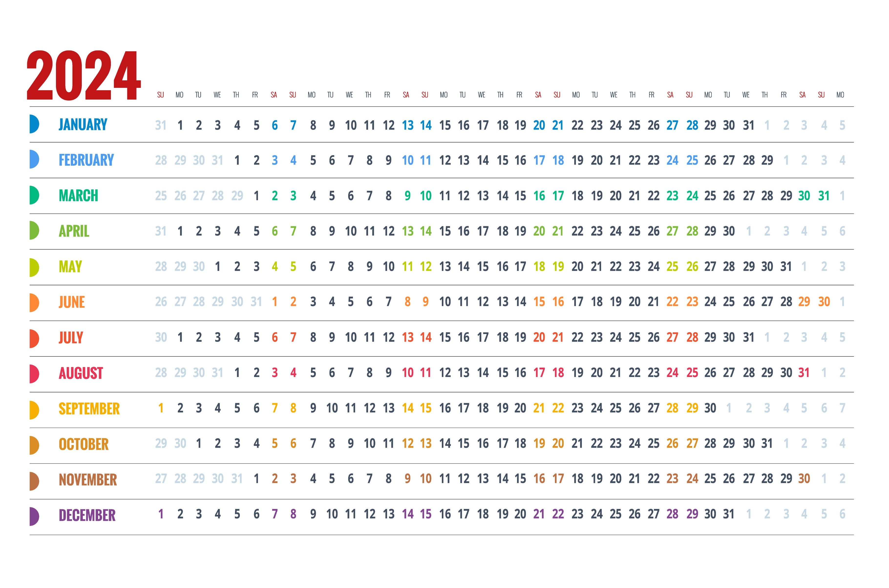
Task: Click the purple half-circle marker beside December
Action: pos(34,516)
